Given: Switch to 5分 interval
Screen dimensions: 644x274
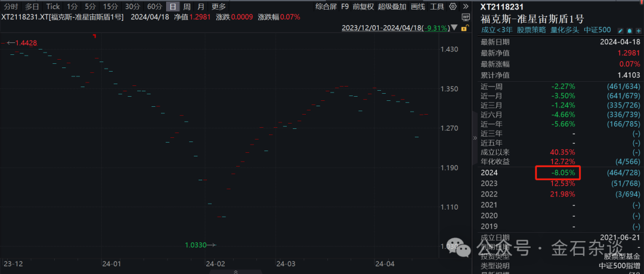Looking at the screenshot, I should pyautogui.click(x=90, y=7).
